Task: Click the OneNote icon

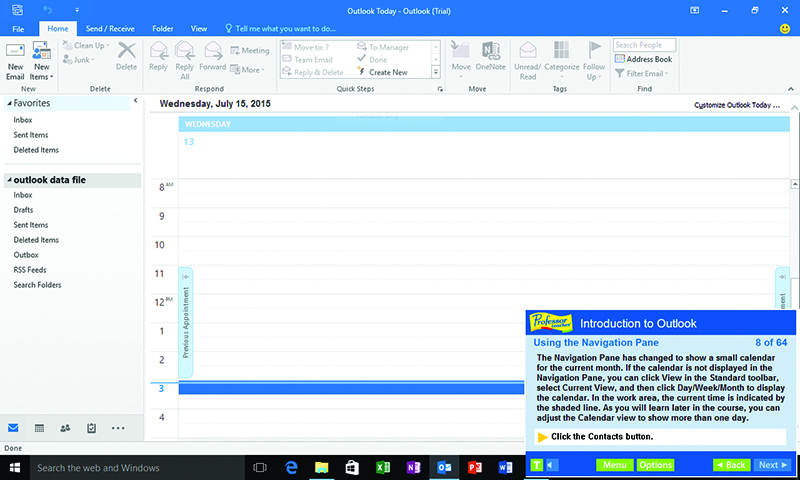Action: click(x=490, y=51)
